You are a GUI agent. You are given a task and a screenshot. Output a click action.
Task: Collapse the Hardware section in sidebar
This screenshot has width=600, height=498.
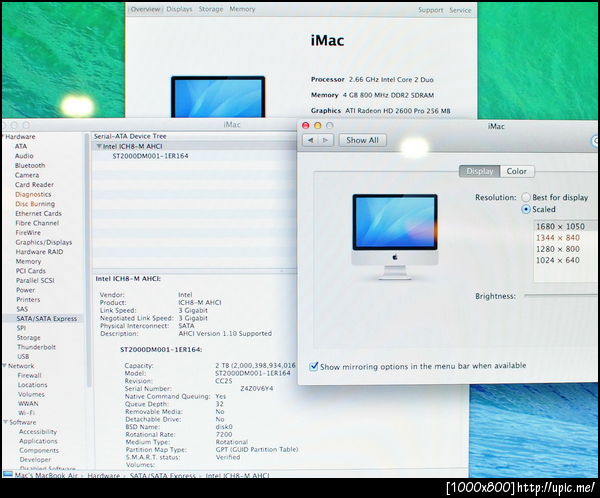(3, 137)
